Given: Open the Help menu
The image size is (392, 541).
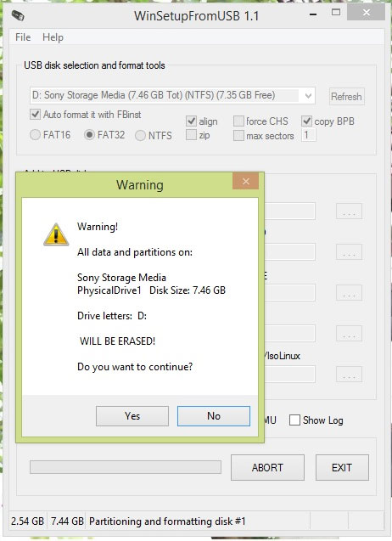Looking at the screenshot, I should tap(53, 37).
